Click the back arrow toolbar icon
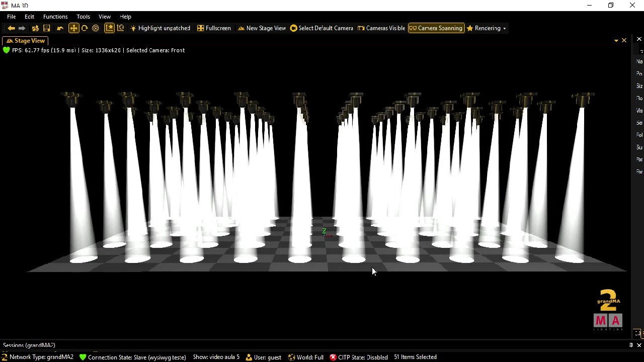644x362 pixels. click(11, 28)
